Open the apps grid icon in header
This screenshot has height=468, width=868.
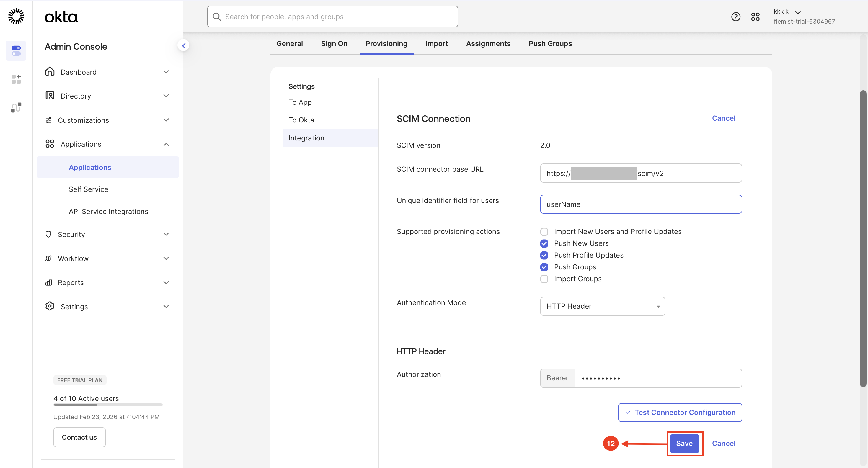pos(755,17)
